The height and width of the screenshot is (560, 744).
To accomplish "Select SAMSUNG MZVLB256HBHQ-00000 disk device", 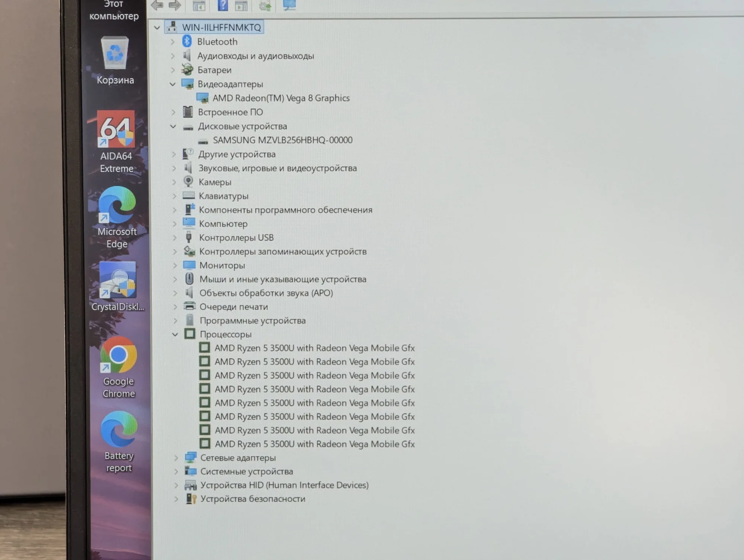I will click(x=283, y=140).
